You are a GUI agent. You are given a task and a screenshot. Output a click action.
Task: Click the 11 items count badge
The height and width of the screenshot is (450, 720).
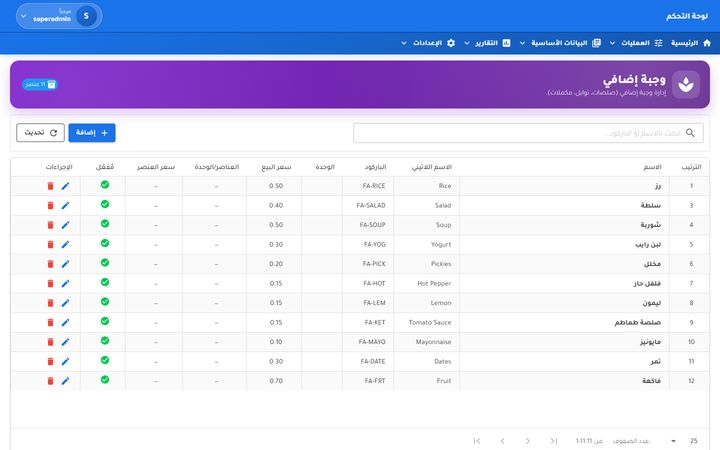point(39,84)
